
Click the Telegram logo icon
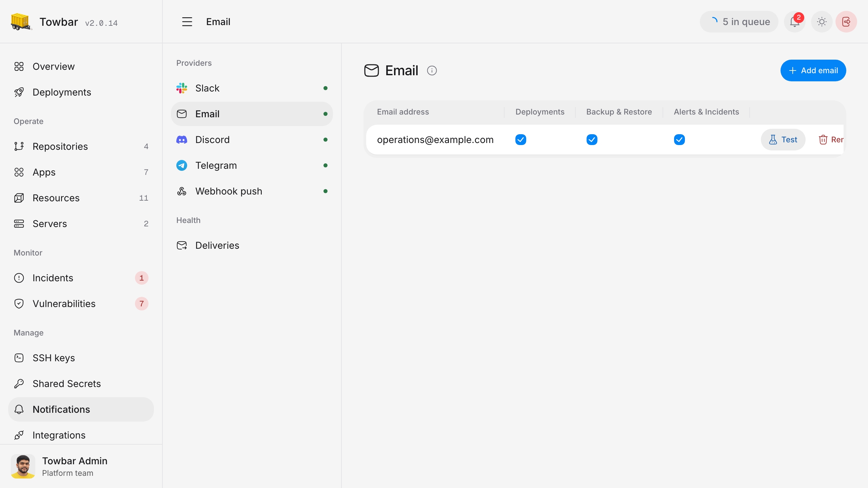(182, 165)
